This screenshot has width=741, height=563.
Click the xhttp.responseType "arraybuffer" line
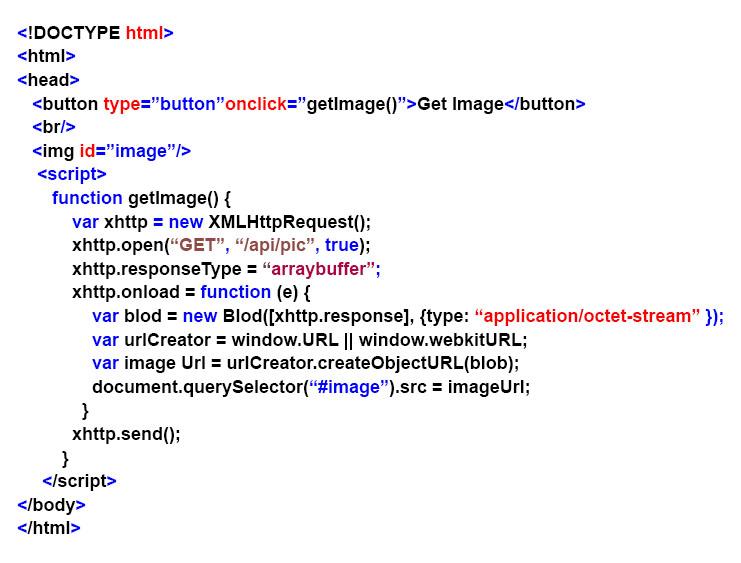tap(226, 269)
